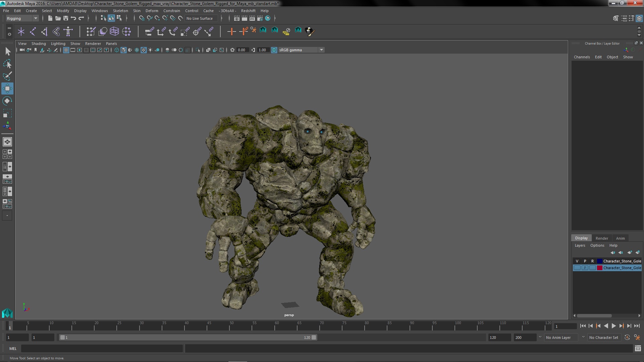Toggle textured display in viewport
The height and width of the screenshot is (362, 644).
coord(144,50)
